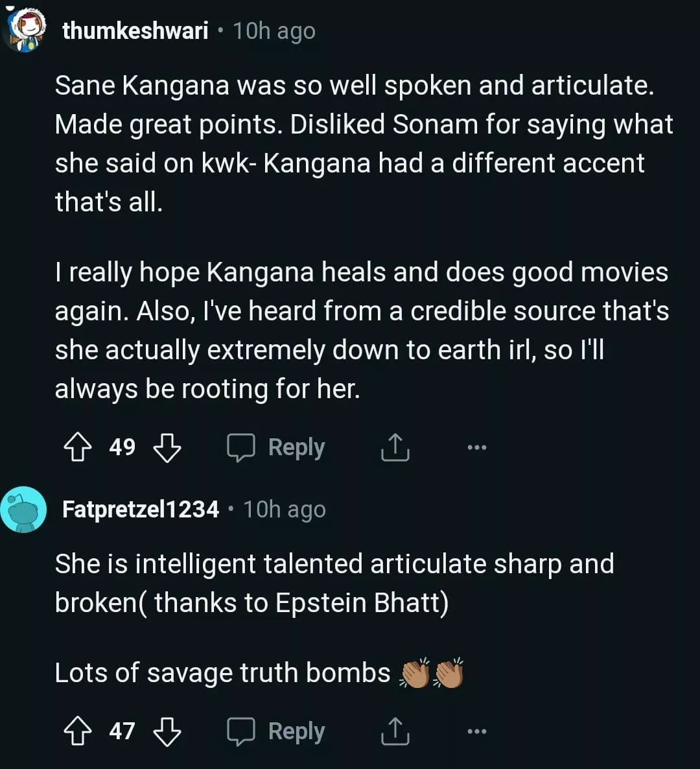The width and height of the screenshot is (700, 769).
Task: Upvote Fatpretzel1234's comment
Action: coord(76,731)
